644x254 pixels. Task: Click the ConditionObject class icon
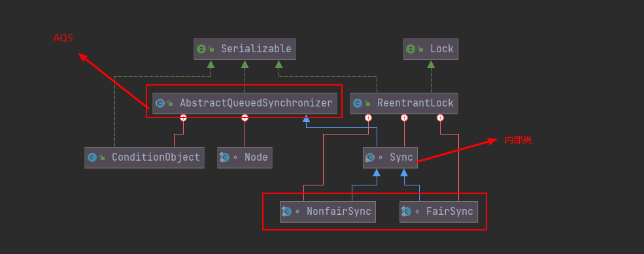point(92,157)
